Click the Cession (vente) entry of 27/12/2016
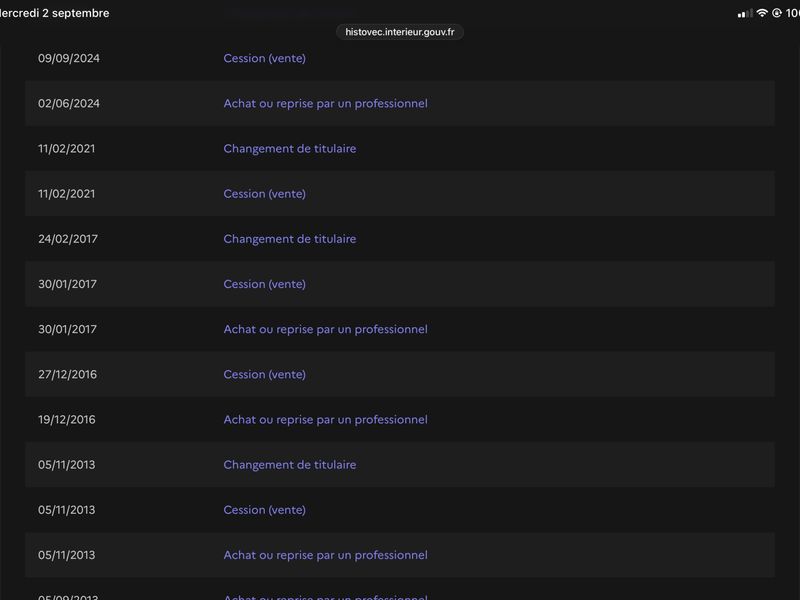 point(264,374)
